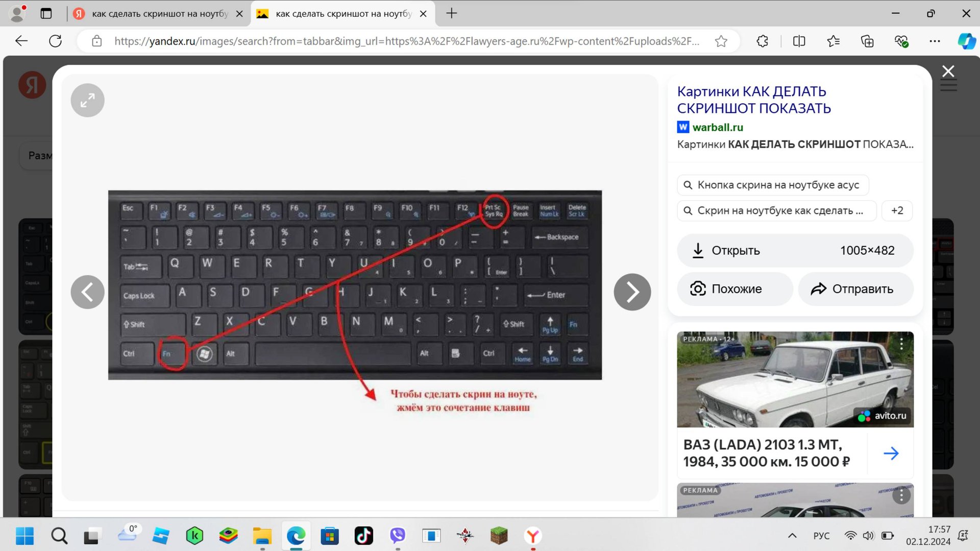The width and height of the screenshot is (980, 551).
Task: Expand image to full size
Action: 87,100
